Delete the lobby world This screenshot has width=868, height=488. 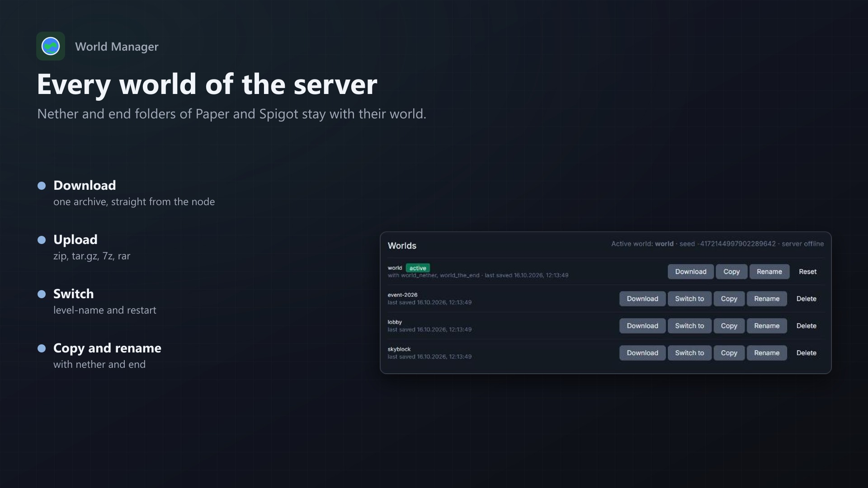tap(806, 326)
